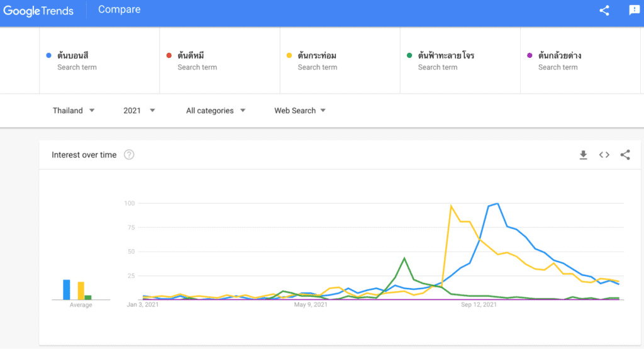Open the feedback icon in the header
The width and height of the screenshot is (644, 349).
pyautogui.click(x=635, y=10)
